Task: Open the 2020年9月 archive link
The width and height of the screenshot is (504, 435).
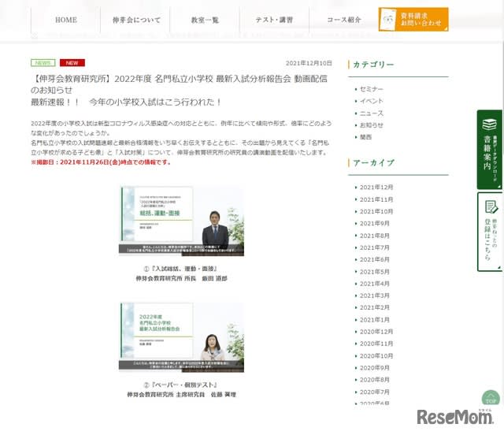Action: pyautogui.click(x=375, y=367)
